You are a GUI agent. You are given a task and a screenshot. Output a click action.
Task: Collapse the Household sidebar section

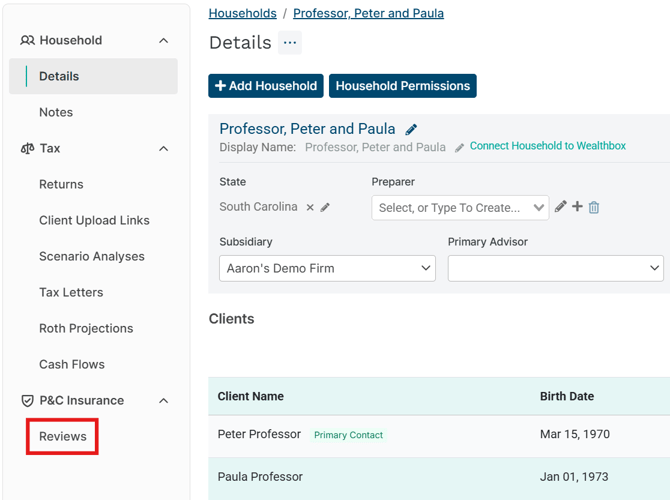[163, 41]
